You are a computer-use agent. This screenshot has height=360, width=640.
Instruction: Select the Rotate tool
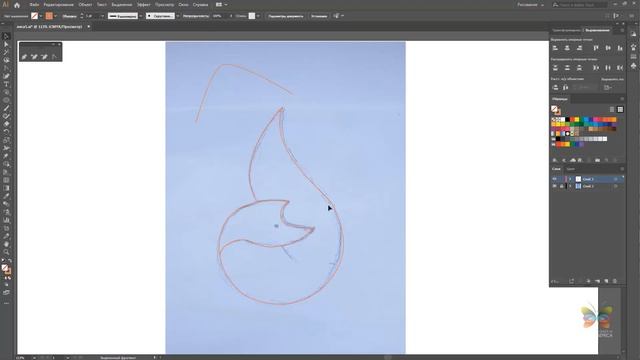point(6,132)
